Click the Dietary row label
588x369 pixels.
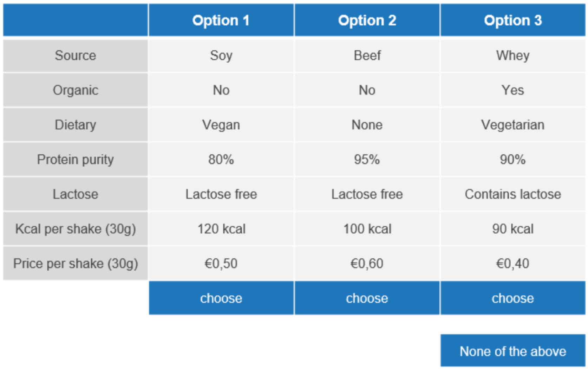75,124
